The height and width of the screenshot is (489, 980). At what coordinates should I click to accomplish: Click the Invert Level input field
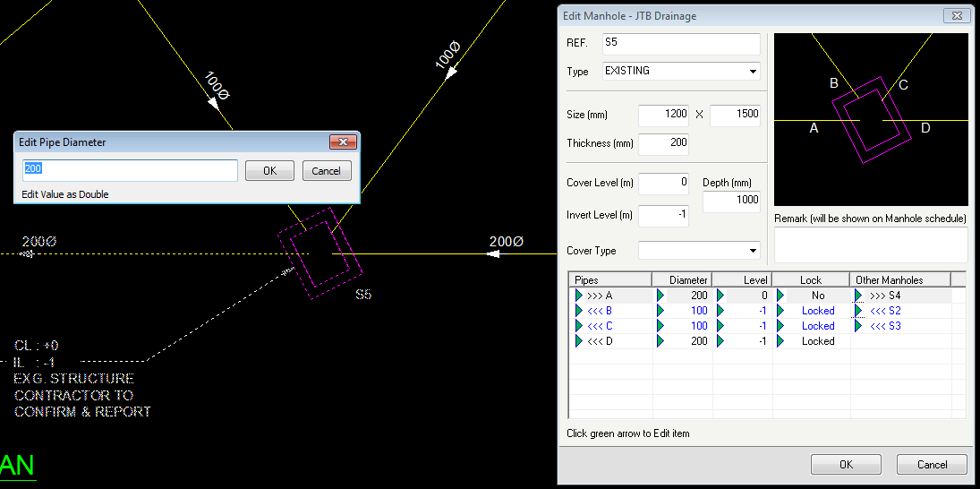click(x=663, y=216)
